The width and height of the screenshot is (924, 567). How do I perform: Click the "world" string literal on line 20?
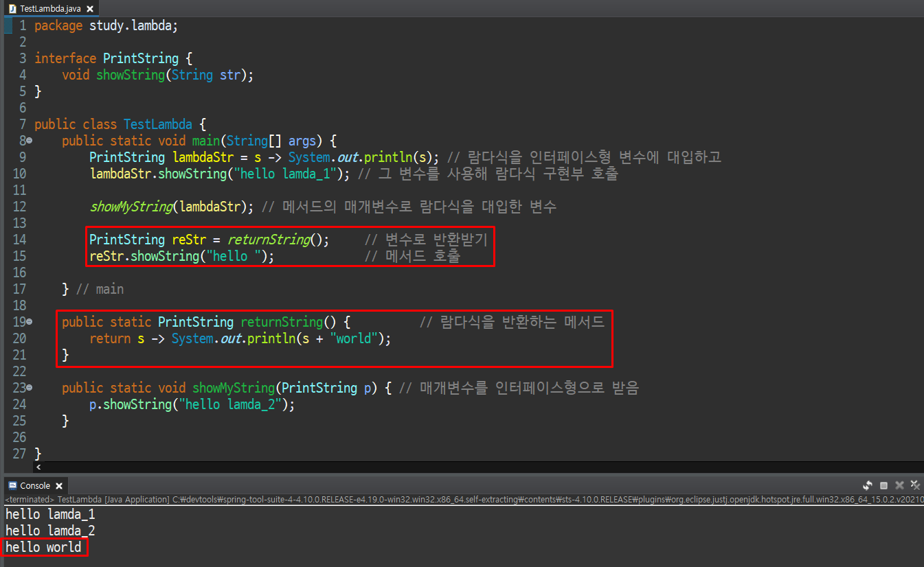[354, 338]
